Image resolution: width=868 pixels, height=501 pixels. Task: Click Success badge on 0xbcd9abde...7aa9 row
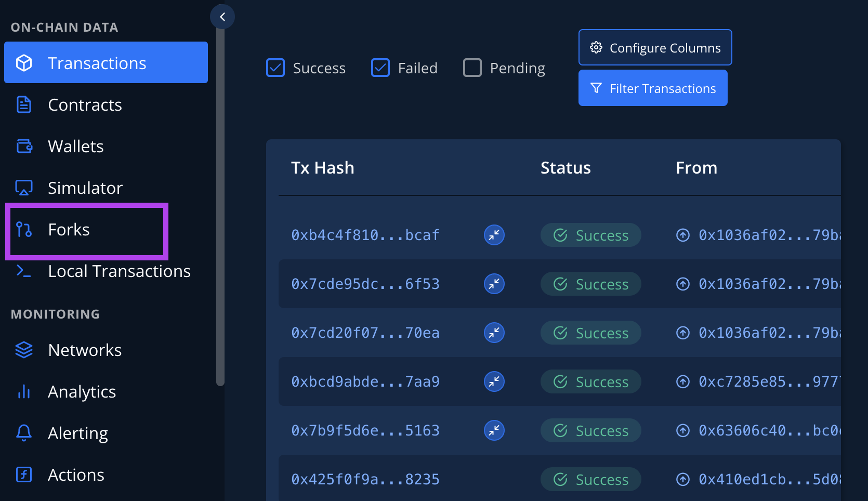(x=590, y=381)
